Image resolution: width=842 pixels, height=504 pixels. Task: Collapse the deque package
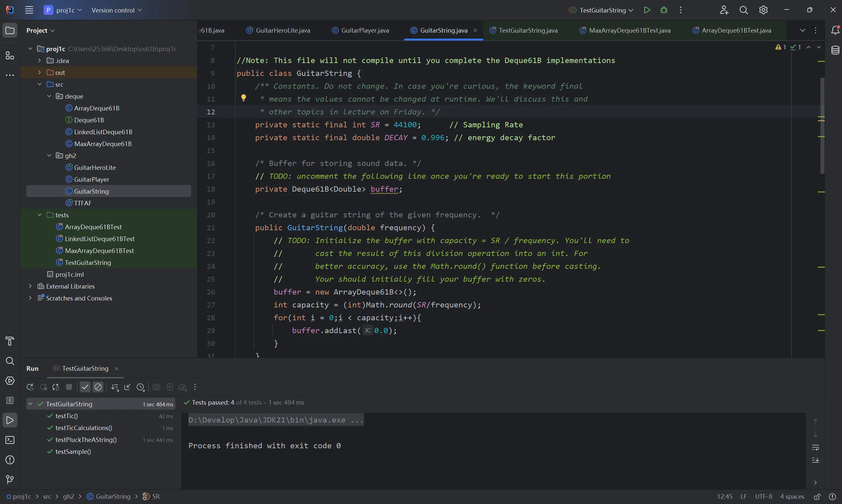point(49,96)
